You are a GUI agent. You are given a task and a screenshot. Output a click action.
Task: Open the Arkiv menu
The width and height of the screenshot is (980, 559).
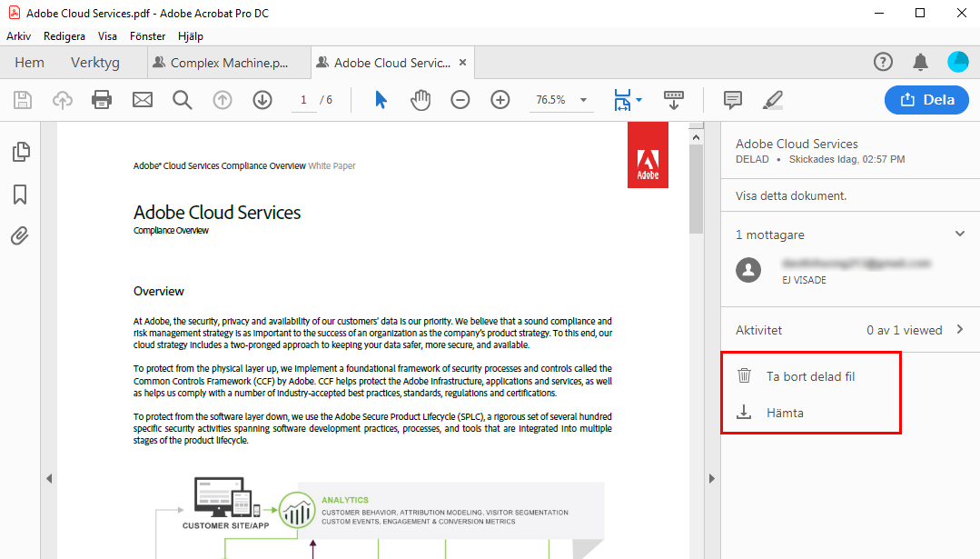[19, 36]
